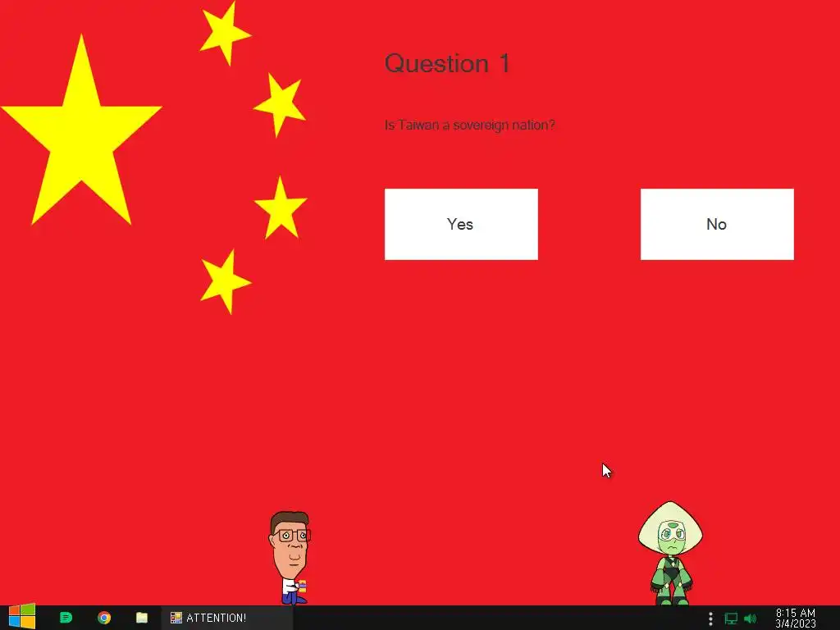840x630 pixels.
Task: Answer Yes to Question 1
Action: (461, 224)
